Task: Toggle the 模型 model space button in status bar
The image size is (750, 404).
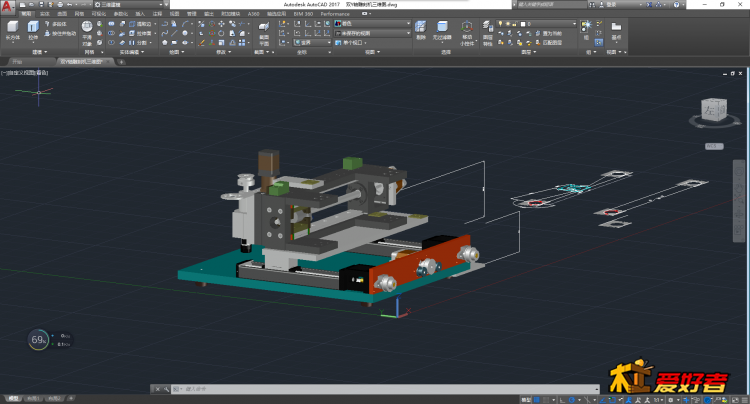Action: (526, 400)
